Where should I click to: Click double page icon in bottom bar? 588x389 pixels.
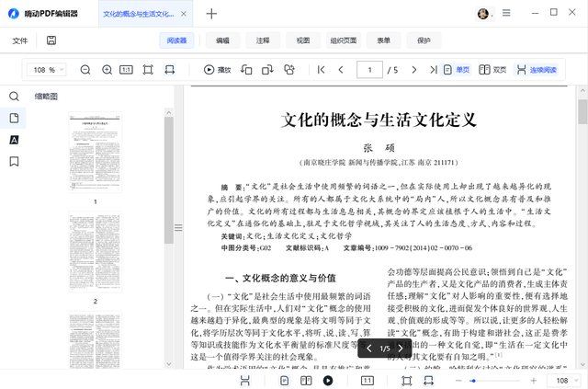tap(306, 381)
